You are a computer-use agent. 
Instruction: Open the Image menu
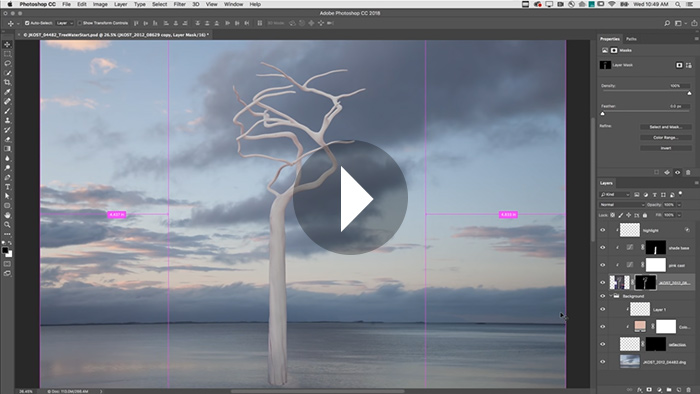click(x=100, y=4)
